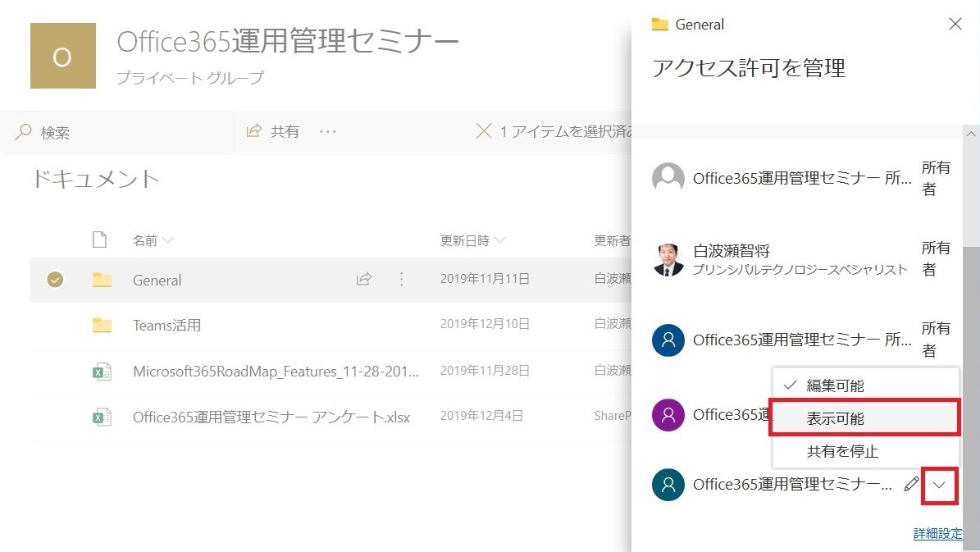
Task: Choose 共有を停止 in the permission menu
Action: coord(866,451)
